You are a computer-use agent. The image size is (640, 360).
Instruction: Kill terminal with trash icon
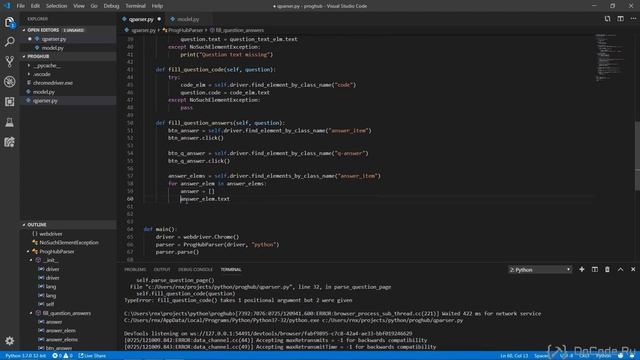coord(607,269)
